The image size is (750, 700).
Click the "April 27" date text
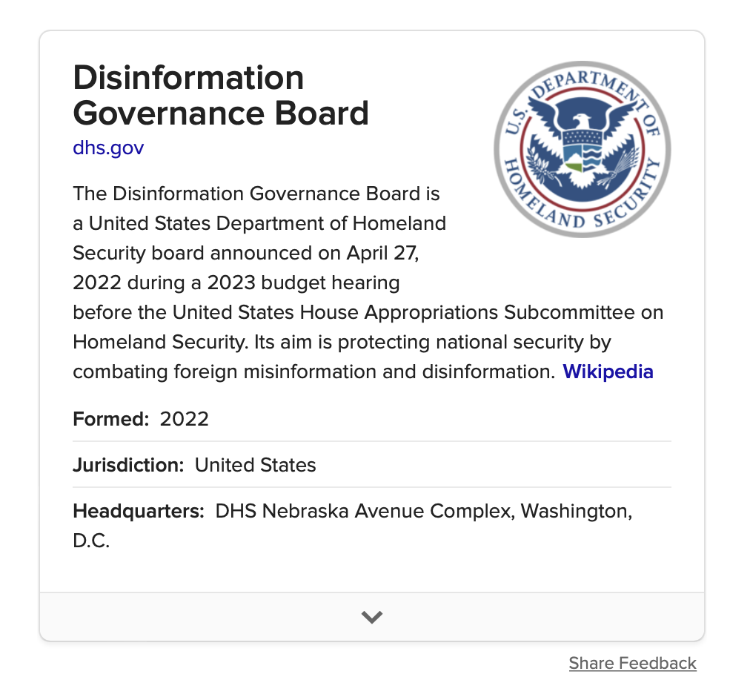(x=382, y=253)
